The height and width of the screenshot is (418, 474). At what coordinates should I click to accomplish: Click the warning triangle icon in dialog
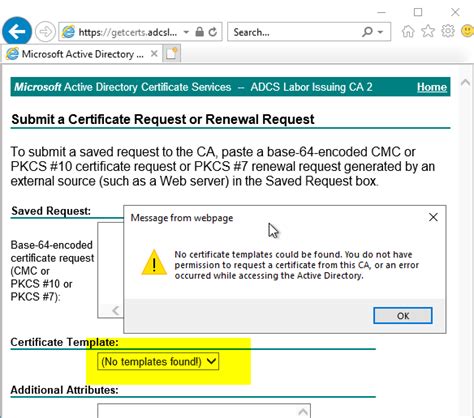154,263
